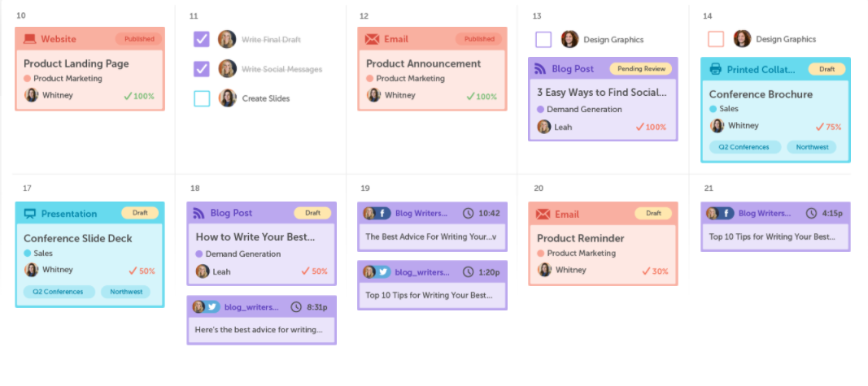Click the Presentation screen icon on day 17
This screenshot has height=386, width=868.
(x=30, y=214)
